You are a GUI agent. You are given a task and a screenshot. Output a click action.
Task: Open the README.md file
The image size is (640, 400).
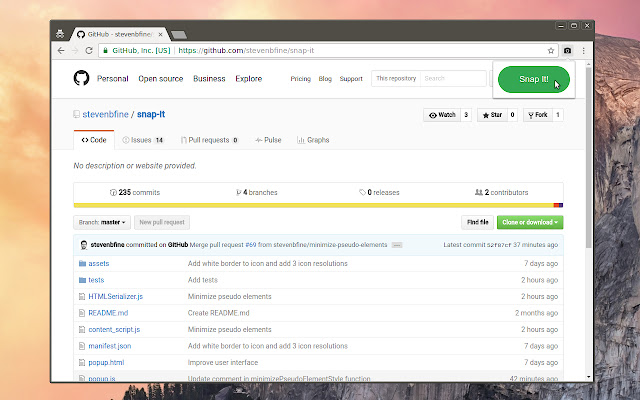(108, 313)
